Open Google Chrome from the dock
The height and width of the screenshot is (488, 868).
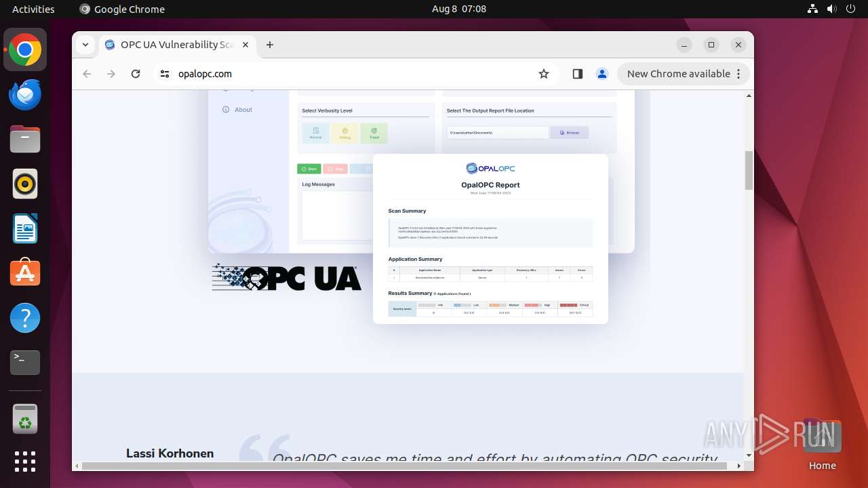click(25, 50)
